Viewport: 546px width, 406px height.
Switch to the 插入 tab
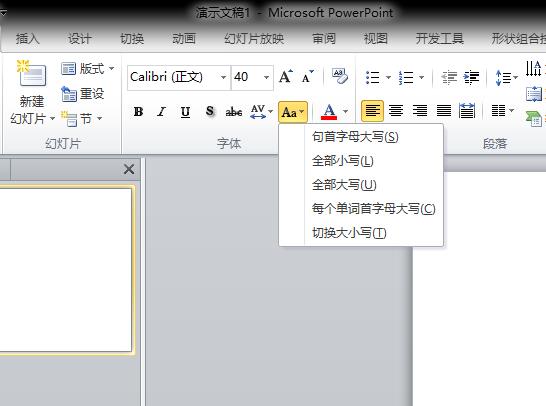click(28, 39)
